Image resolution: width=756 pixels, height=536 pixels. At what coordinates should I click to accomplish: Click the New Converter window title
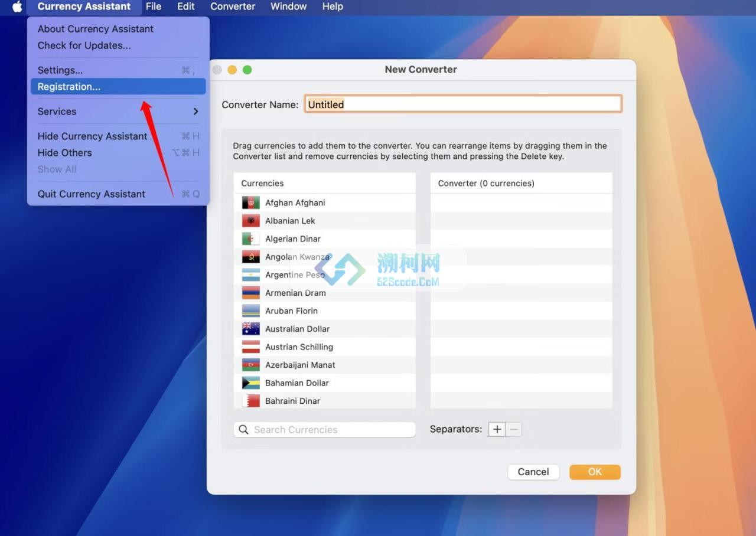(421, 69)
